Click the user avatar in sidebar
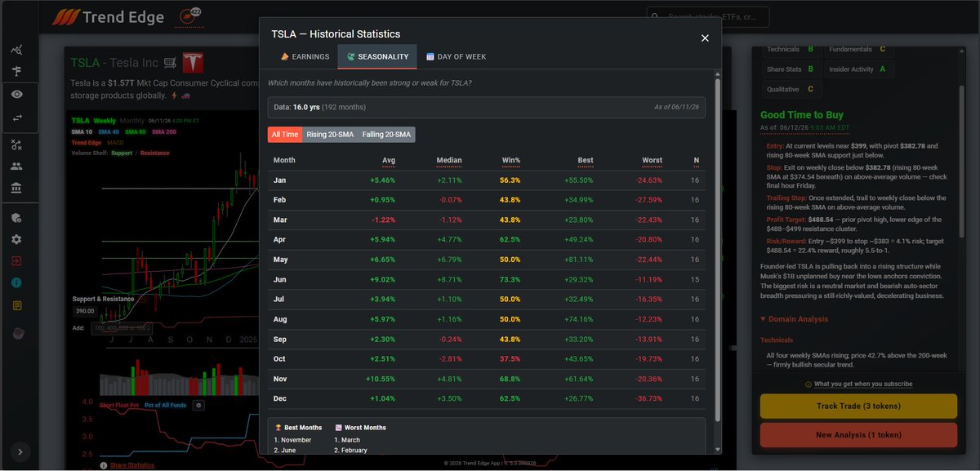Viewport: 980px width, 471px height. click(x=16, y=334)
